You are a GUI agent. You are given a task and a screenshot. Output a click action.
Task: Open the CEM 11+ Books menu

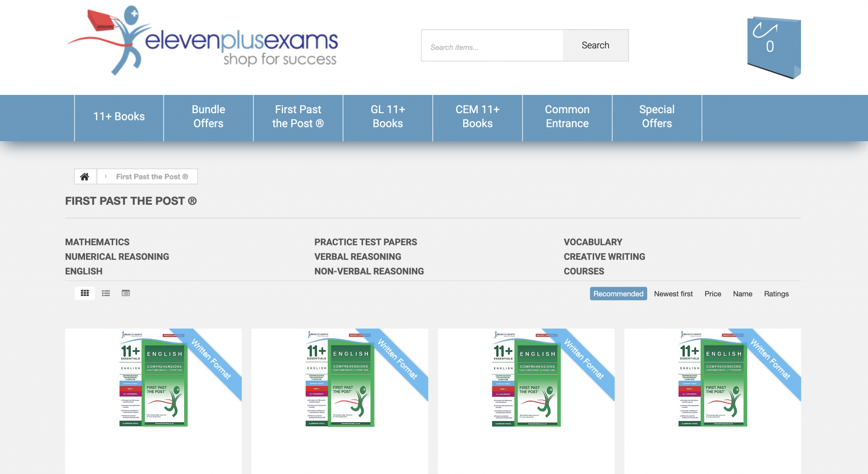click(x=477, y=117)
